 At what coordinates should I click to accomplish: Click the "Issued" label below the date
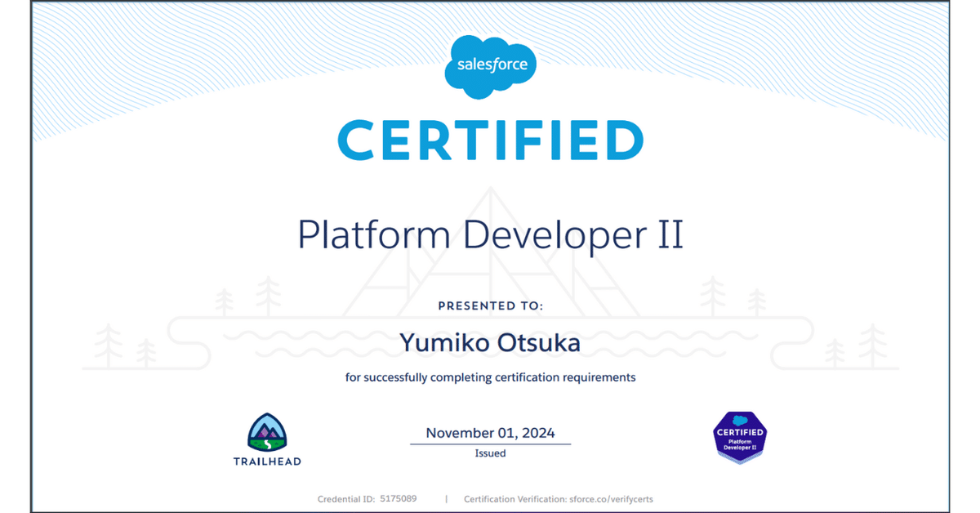point(490,453)
